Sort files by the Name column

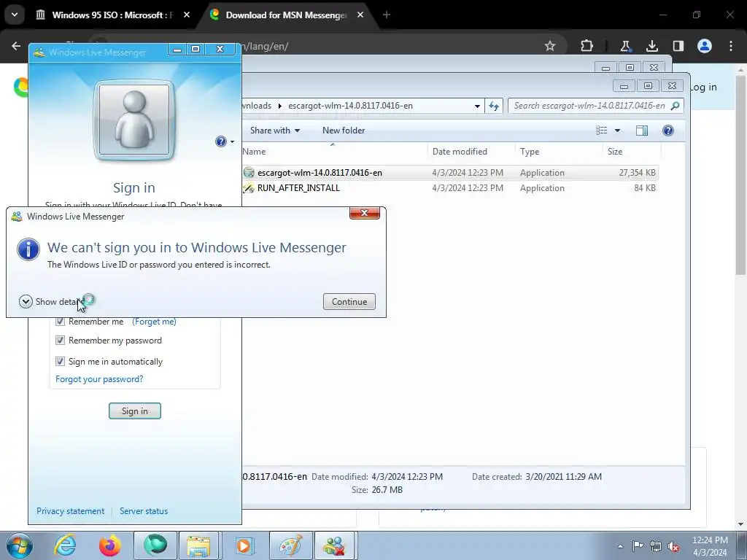click(x=333, y=152)
